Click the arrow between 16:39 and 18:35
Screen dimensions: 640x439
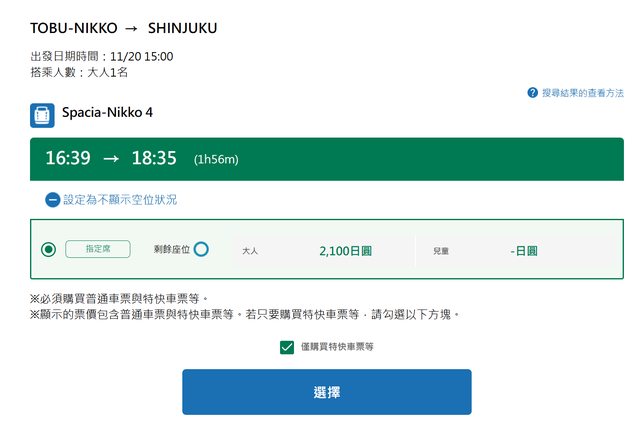coord(110,159)
